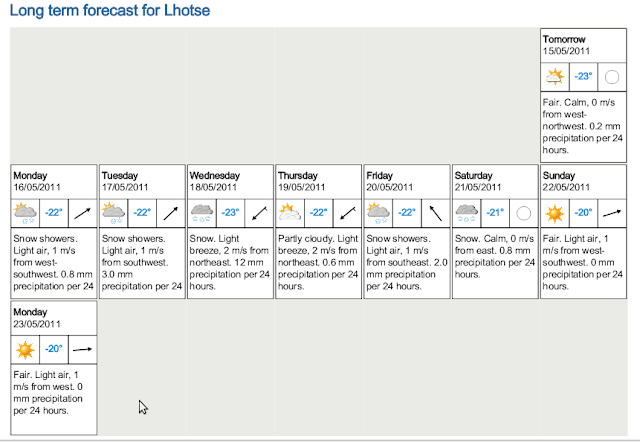
Task: Click Sunday 22/05 sun icon
Action: coord(553,212)
